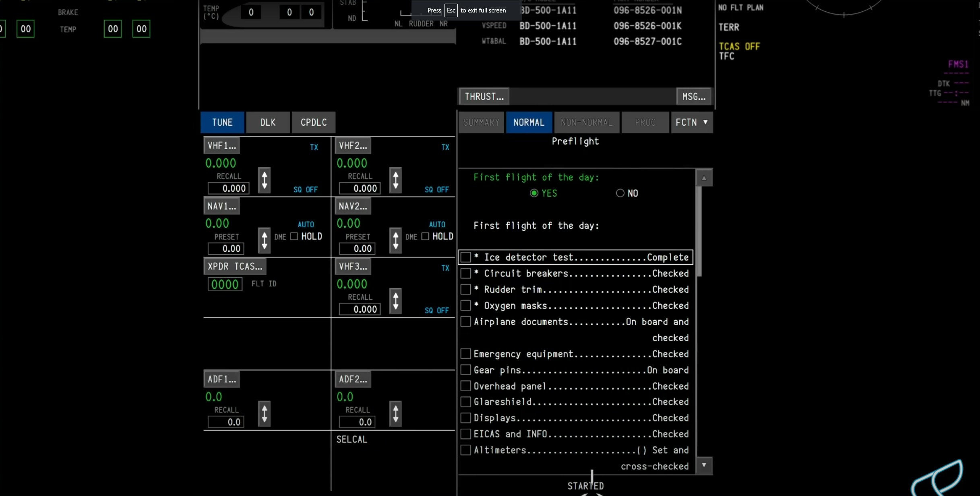Click VHF2 frequency swap arrow

395,180
